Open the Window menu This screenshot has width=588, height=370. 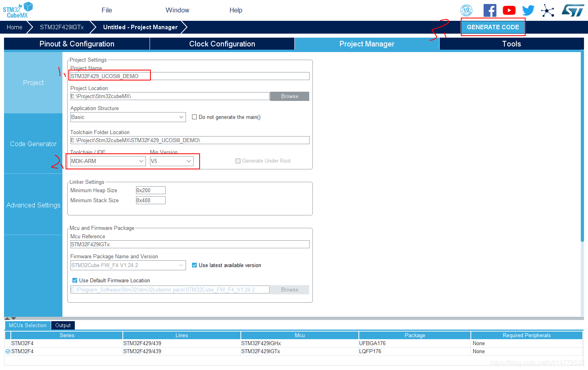pyautogui.click(x=178, y=10)
